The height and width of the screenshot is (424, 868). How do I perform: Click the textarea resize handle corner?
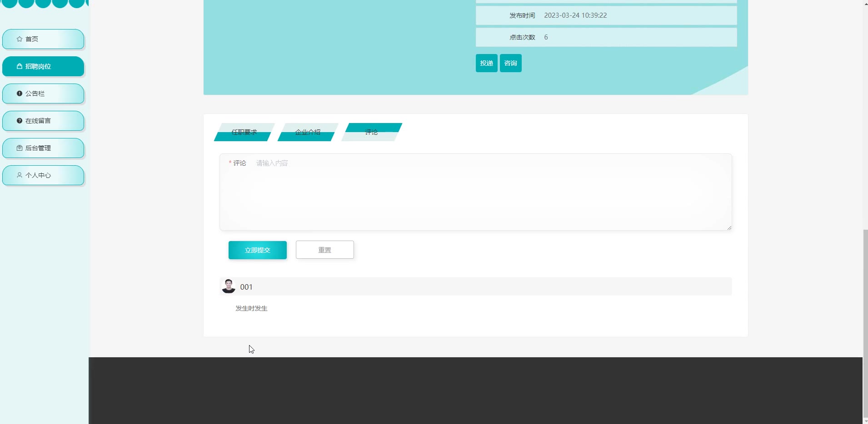(x=729, y=227)
